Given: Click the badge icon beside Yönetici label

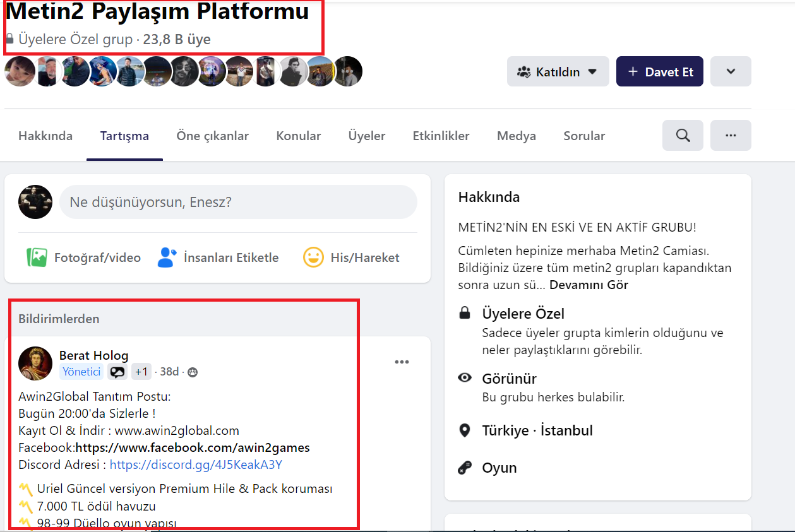Looking at the screenshot, I should [117, 372].
